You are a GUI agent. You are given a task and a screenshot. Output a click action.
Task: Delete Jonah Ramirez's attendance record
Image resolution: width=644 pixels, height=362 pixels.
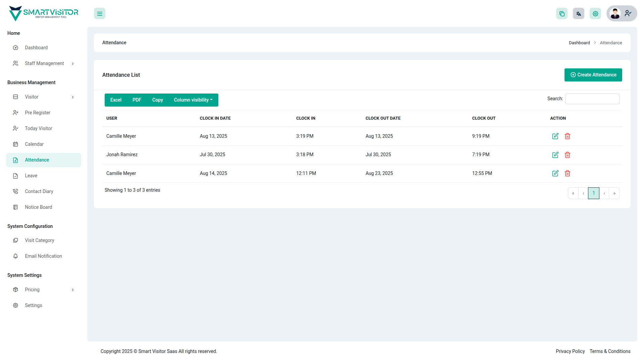click(568, 155)
